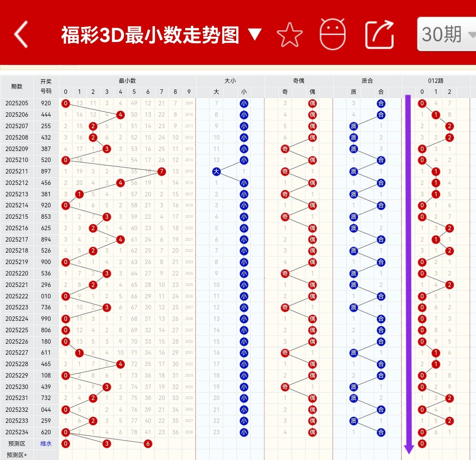Click the blue 大 ball in row 2025211
The height and width of the screenshot is (460, 476).
pyautogui.click(x=216, y=171)
